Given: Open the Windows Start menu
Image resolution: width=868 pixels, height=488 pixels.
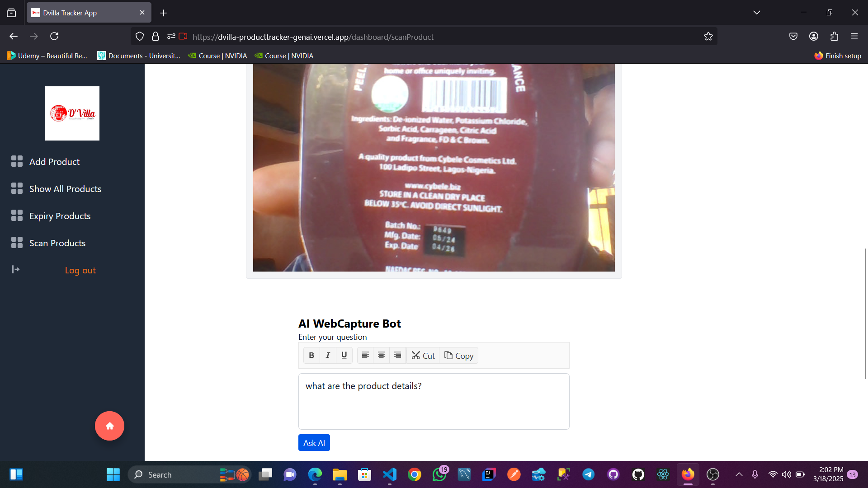Looking at the screenshot, I should [113, 474].
